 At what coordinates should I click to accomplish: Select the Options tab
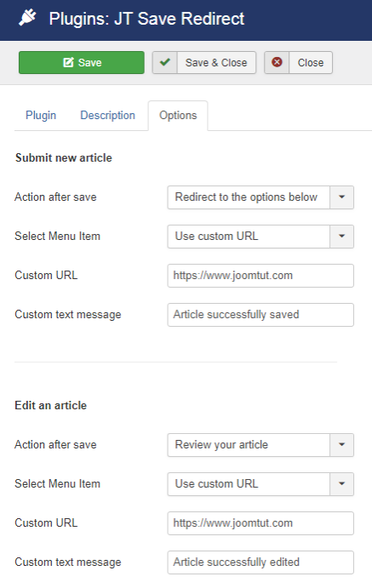(178, 116)
